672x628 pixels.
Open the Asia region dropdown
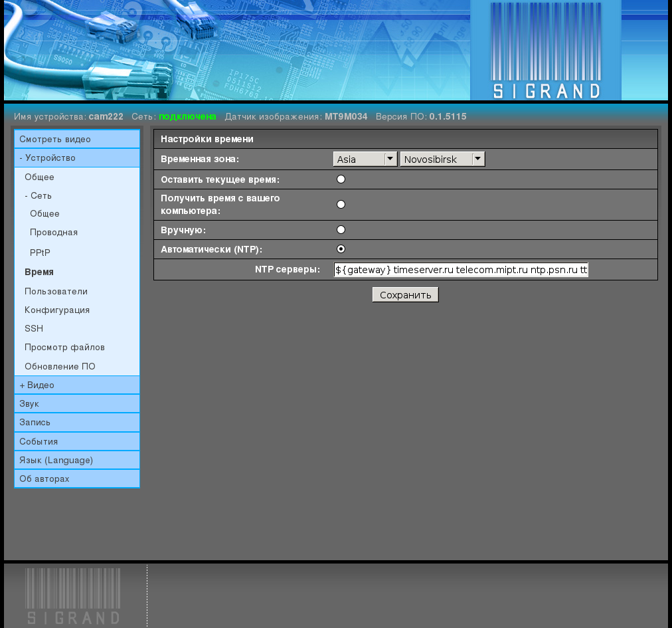tap(365, 159)
